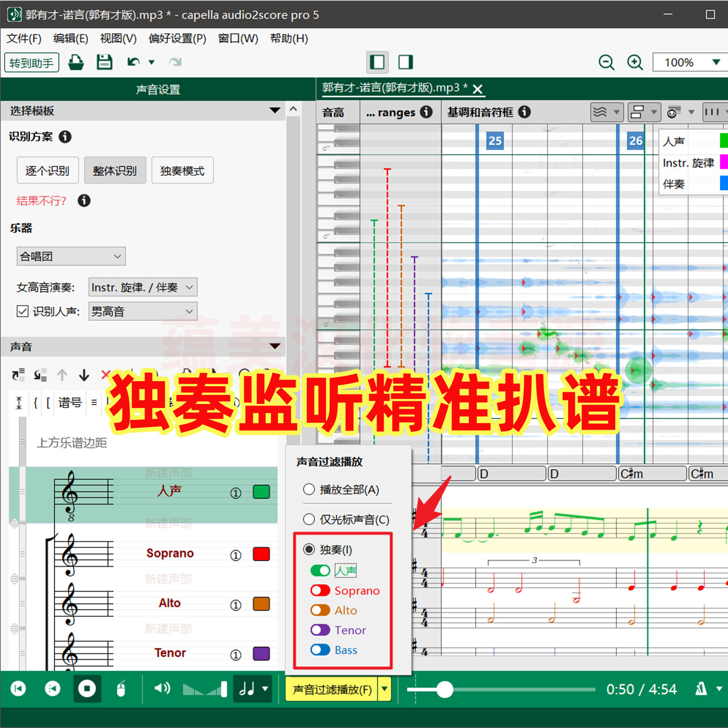Choose the 整体识别 recognition button

pyautogui.click(x=115, y=170)
